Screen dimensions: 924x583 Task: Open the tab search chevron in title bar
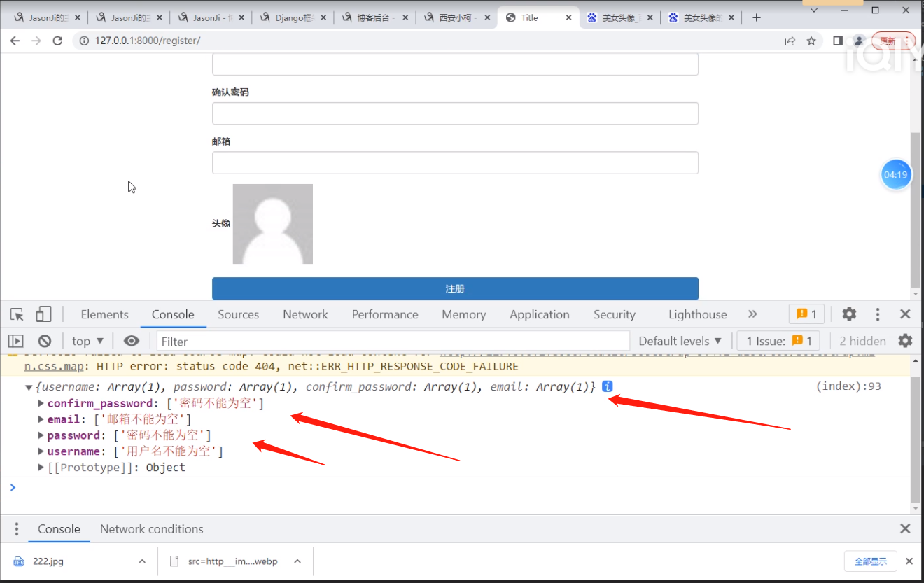[814, 10]
